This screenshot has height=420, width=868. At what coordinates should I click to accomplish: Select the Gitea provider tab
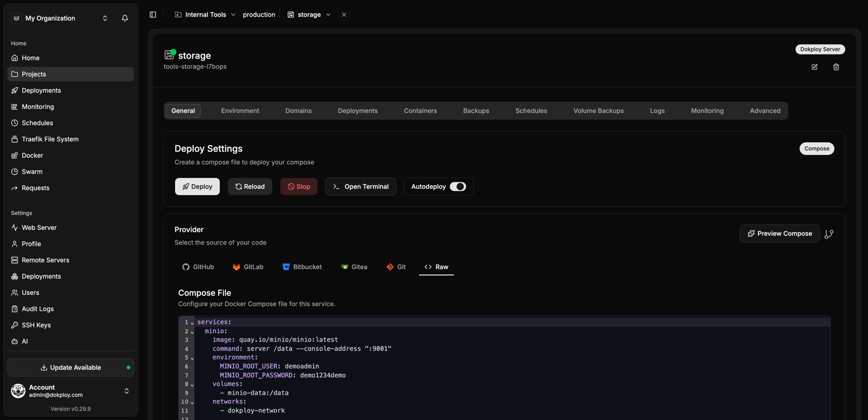[354, 267]
